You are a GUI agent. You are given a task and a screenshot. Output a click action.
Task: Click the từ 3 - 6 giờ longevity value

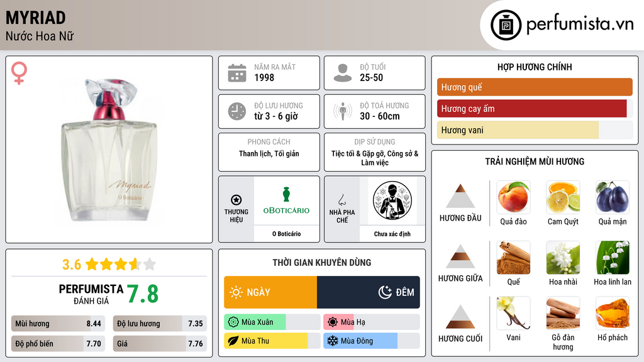[x=275, y=116]
